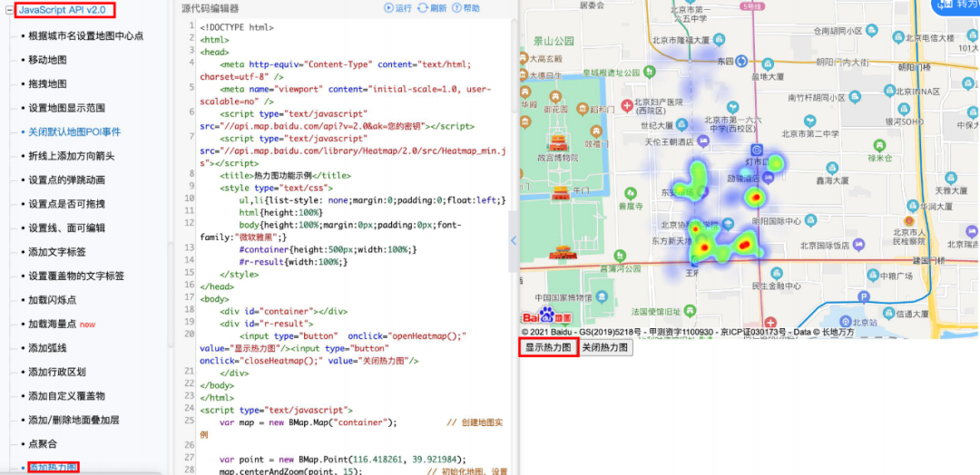Click the 故宫博物院 palace icon
The height and width of the screenshot is (475, 980).
point(557,142)
